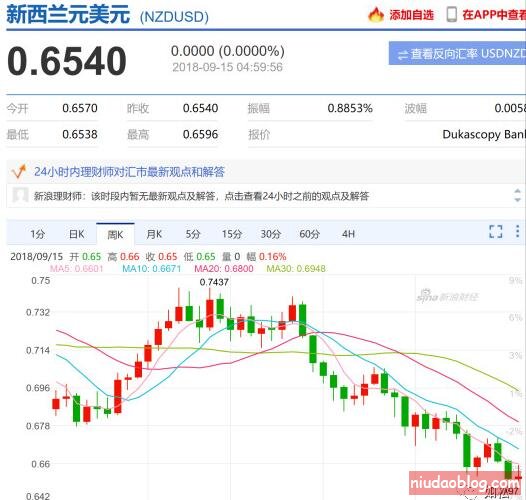Select the 月K chart tab
Screen dimensions: 526x500
pyautogui.click(x=154, y=234)
